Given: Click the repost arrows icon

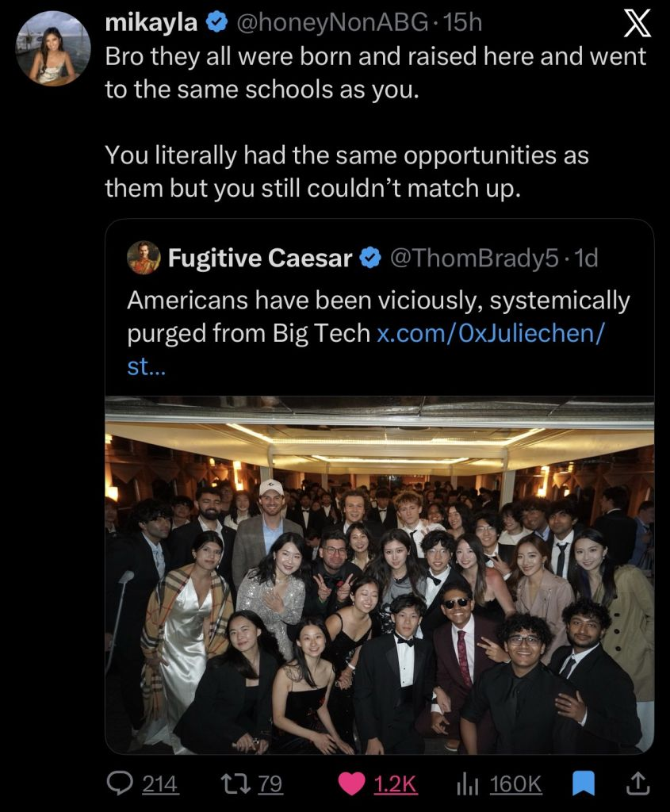Looking at the screenshot, I should 235,783.
